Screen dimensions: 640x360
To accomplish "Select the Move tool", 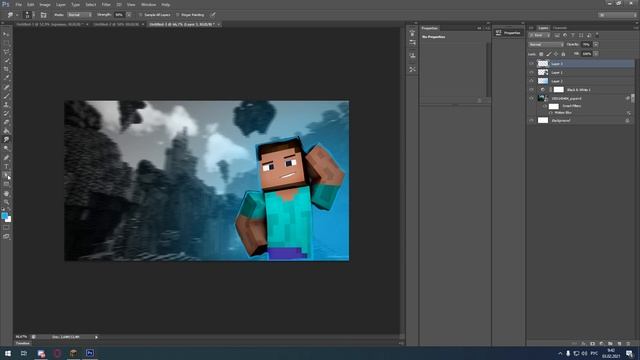I will coord(6,34).
